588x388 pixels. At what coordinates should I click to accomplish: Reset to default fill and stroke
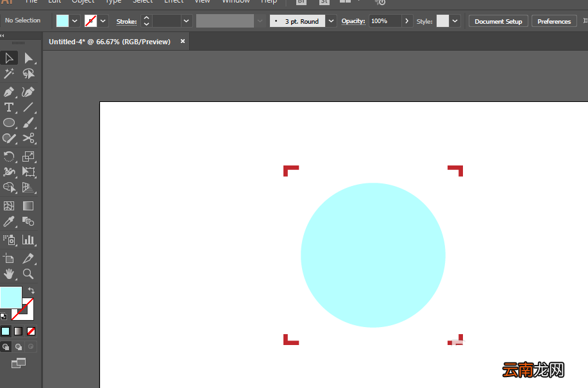point(3,316)
